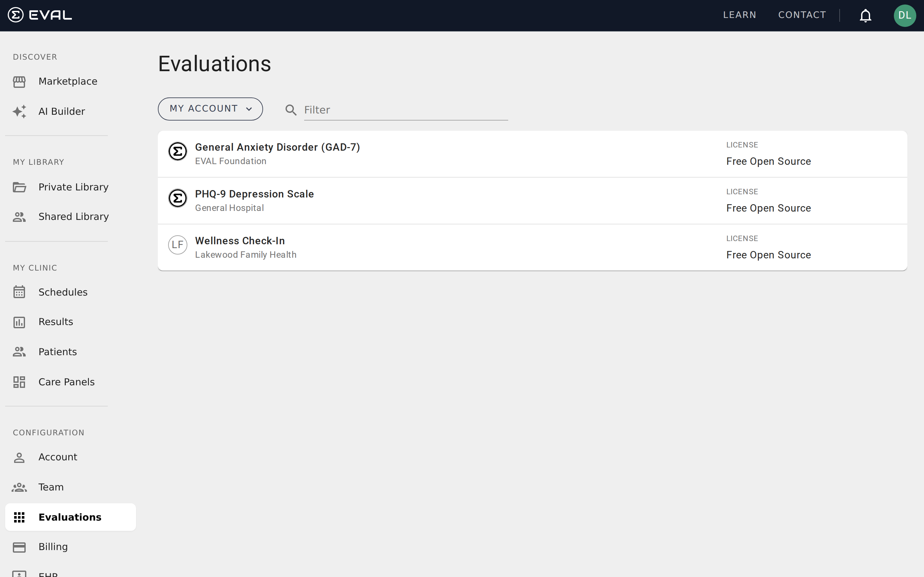Click the LF badge beside Wellness Check-In

177,245
